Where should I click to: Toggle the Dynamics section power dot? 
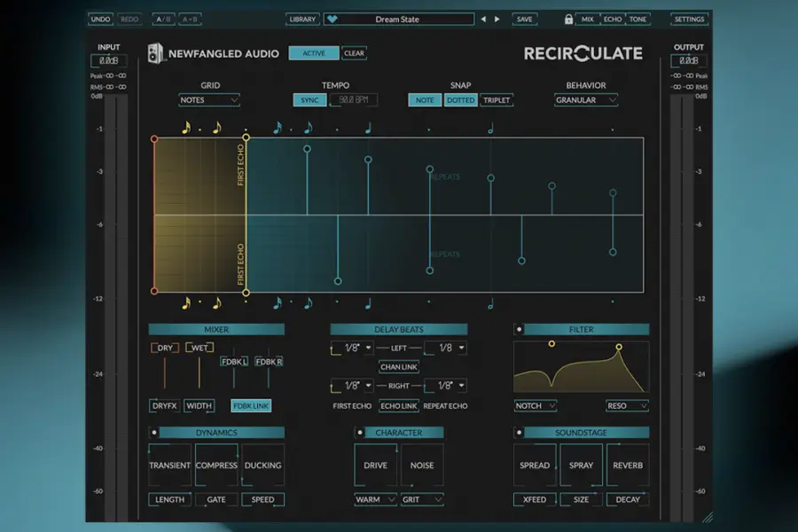coord(154,433)
